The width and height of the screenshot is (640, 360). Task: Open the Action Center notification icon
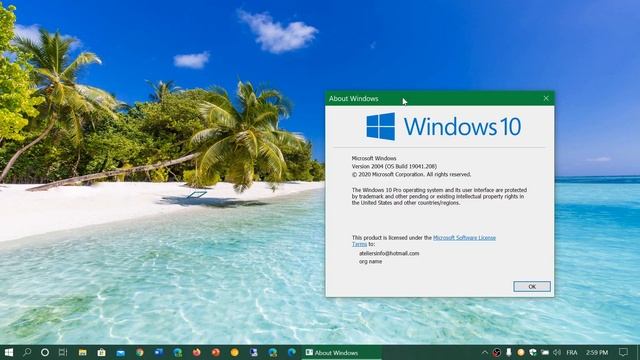(x=623, y=352)
